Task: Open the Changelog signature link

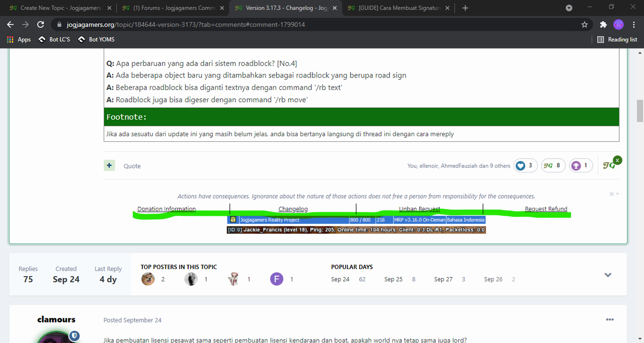Action: pyautogui.click(x=293, y=209)
